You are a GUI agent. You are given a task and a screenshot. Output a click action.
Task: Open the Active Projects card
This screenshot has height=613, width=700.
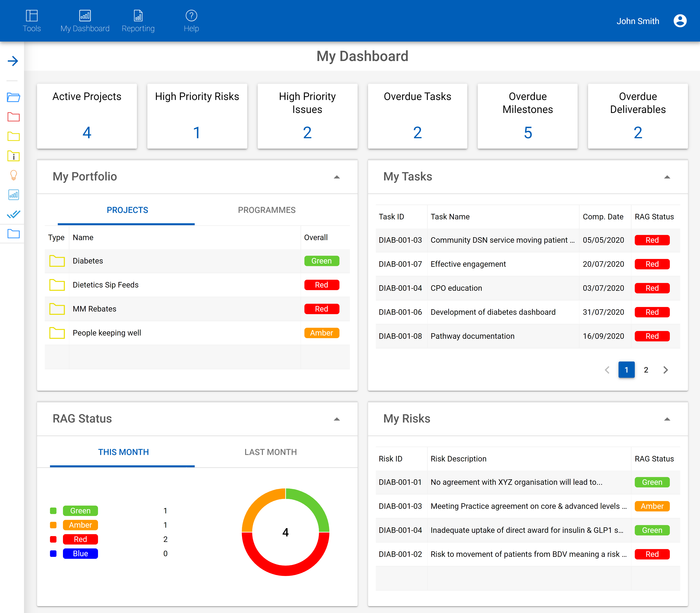tap(87, 116)
